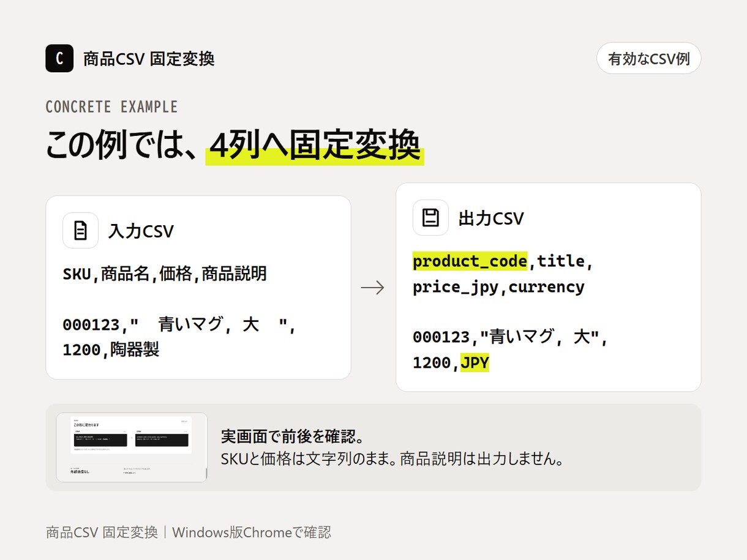Open the real screen preview thumbnail

pyautogui.click(x=132, y=447)
